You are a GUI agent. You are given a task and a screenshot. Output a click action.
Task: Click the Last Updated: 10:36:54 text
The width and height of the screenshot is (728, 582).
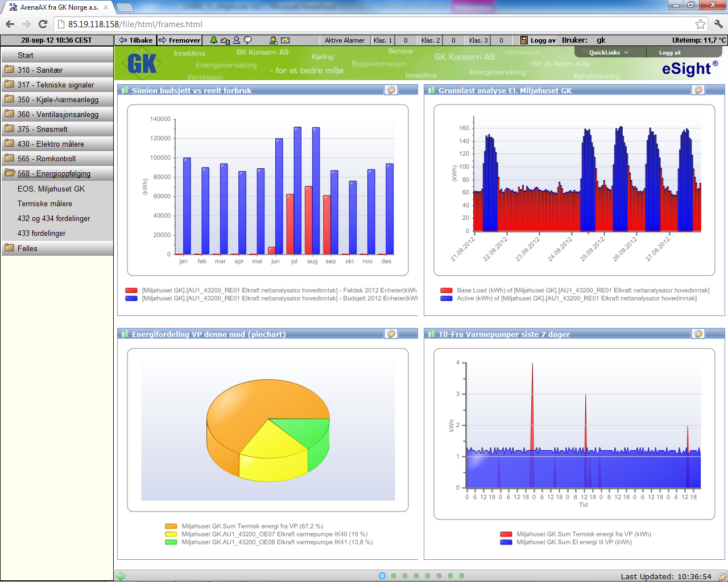point(666,576)
